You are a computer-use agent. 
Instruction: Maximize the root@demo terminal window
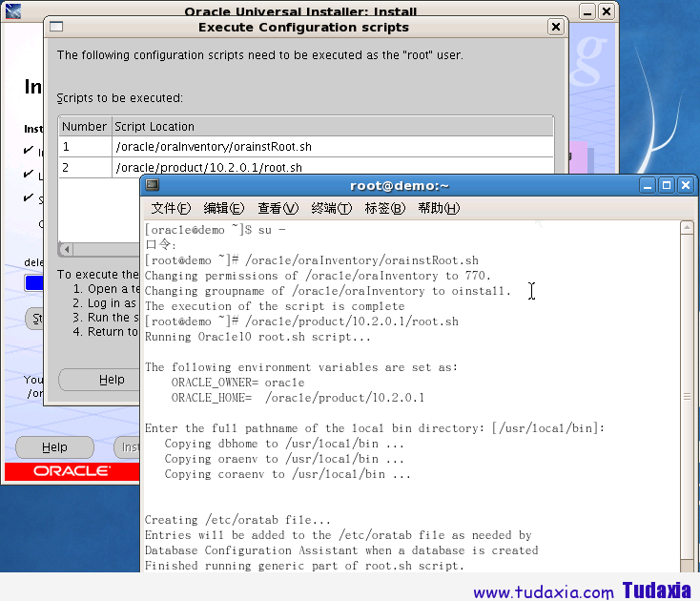point(667,185)
